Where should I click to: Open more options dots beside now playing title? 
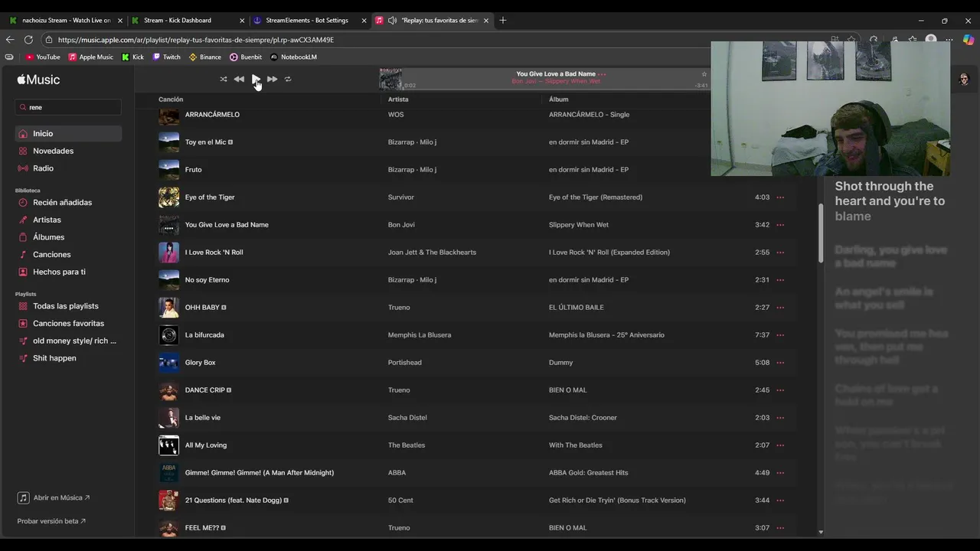(603, 74)
